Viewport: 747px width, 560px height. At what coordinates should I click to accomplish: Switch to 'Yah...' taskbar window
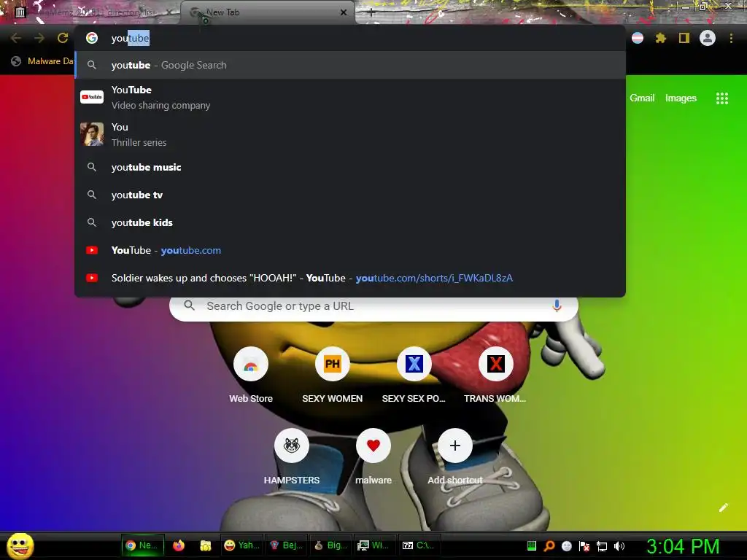coord(242,545)
